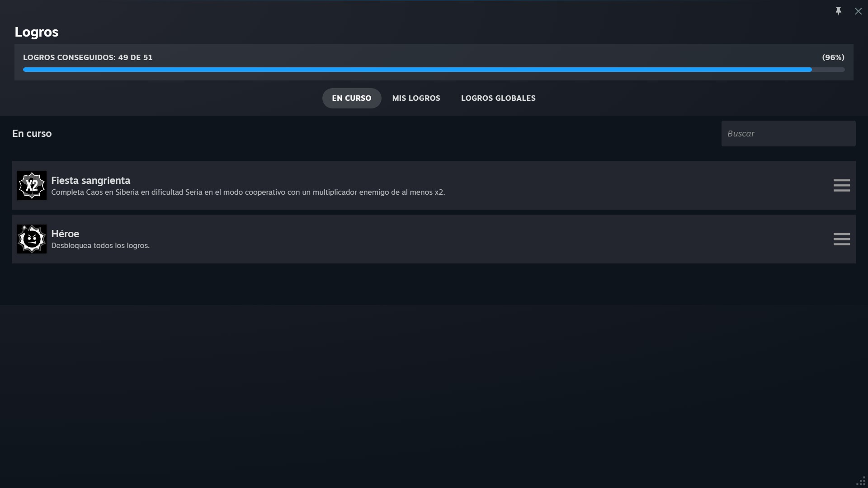Click the 'Logros conseguidos: 49 de 51' label
This screenshot has height=488, width=868.
pos(88,57)
